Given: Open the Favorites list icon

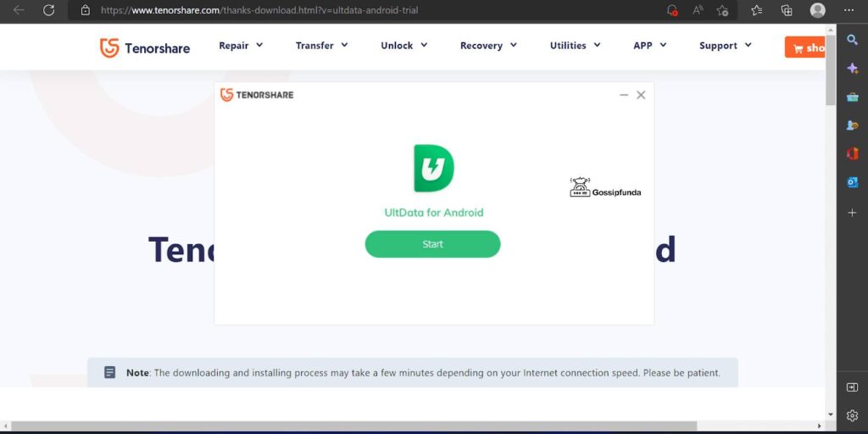Looking at the screenshot, I should [x=757, y=10].
